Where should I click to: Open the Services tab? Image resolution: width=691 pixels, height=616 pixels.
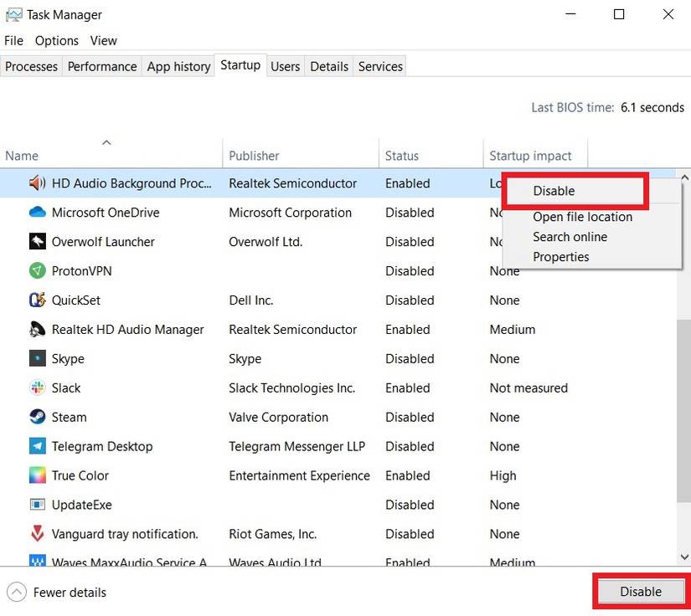[380, 66]
